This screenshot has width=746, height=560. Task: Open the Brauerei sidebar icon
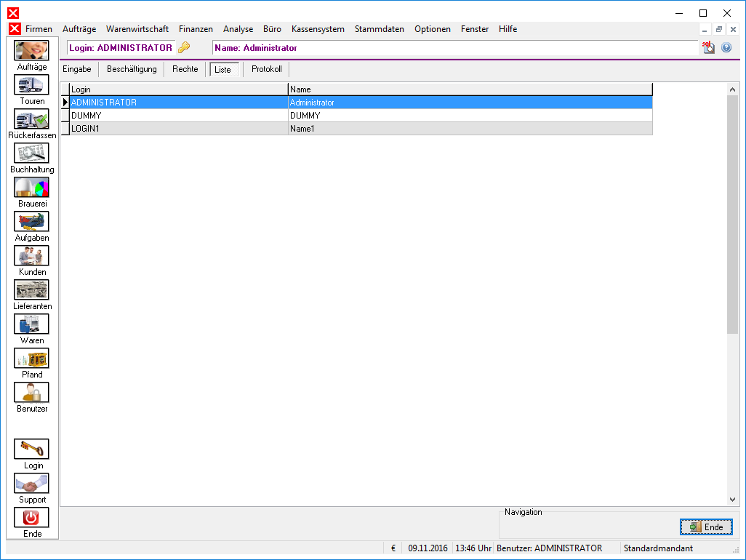[x=31, y=188]
